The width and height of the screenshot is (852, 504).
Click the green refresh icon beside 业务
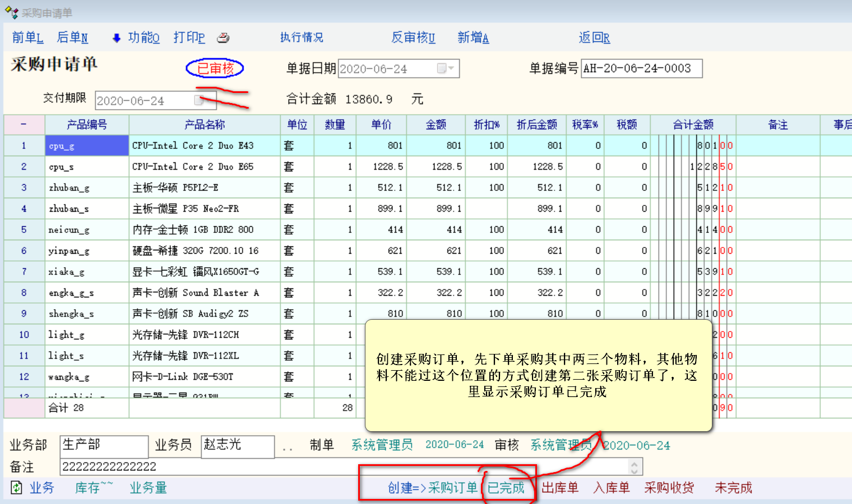pos(17,488)
